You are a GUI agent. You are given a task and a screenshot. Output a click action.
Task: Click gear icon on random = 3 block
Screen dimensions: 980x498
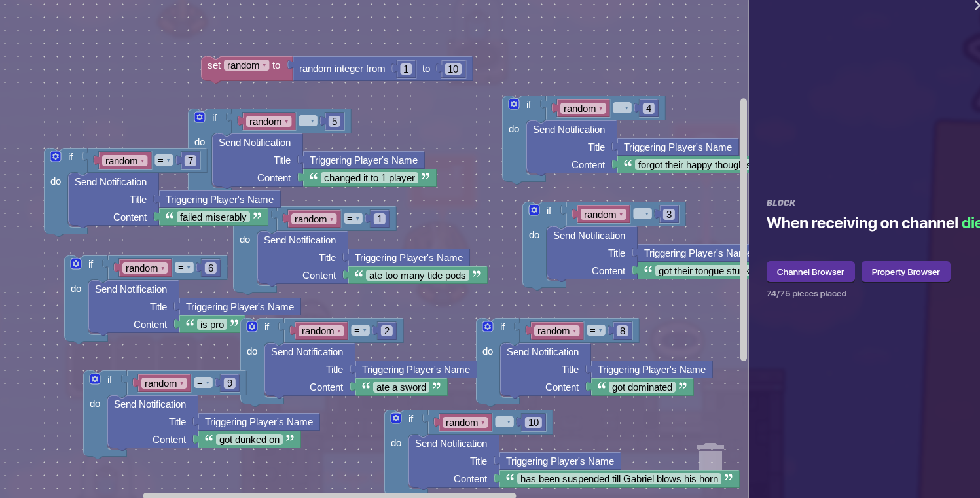(534, 211)
